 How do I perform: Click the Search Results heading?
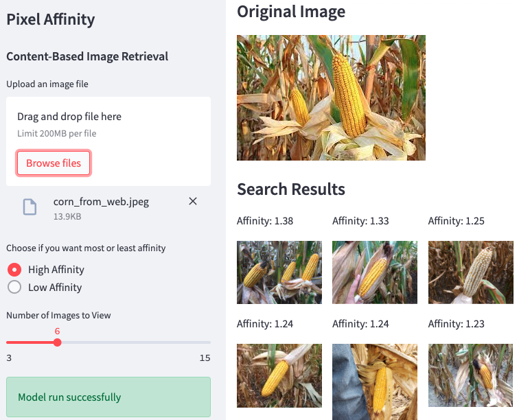click(291, 189)
